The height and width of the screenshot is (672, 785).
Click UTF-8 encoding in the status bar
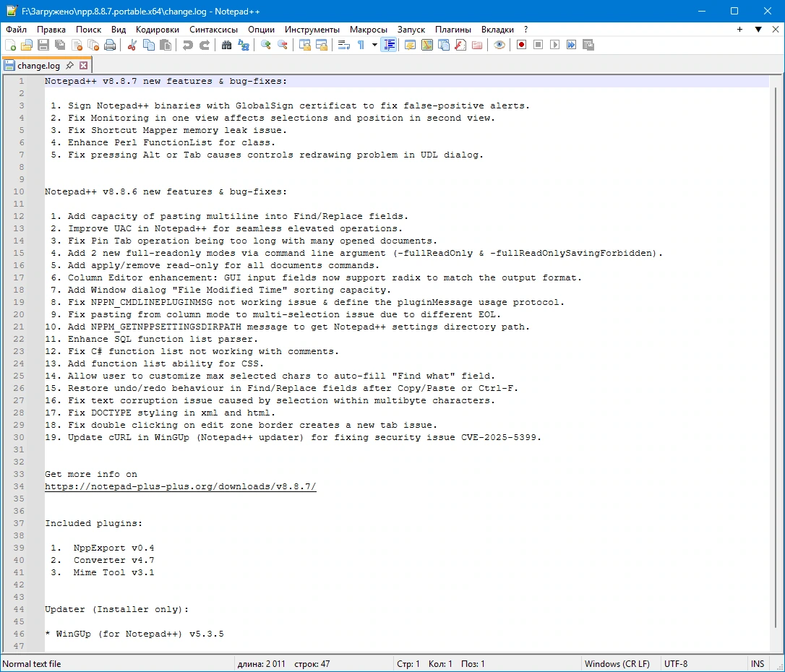pyautogui.click(x=676, y=664)
